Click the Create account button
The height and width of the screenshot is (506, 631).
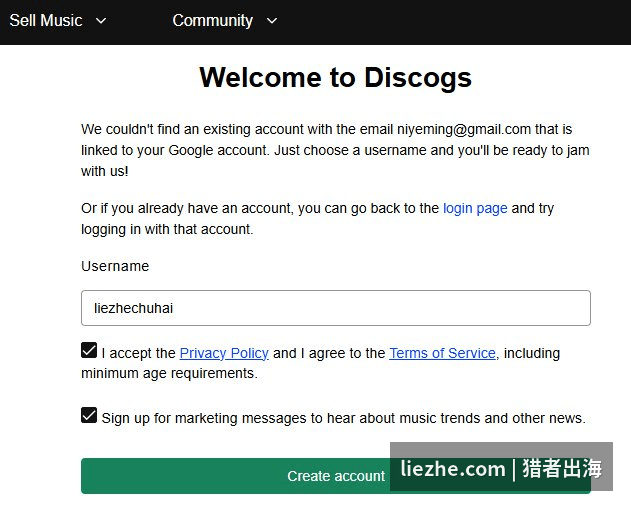pyautogui.click(x=336, y=476)
